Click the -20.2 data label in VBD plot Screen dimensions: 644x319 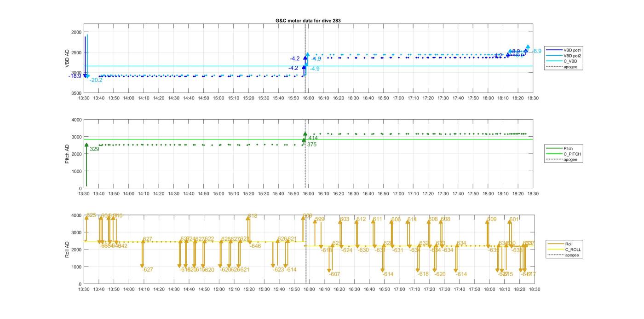click(96, 80)
